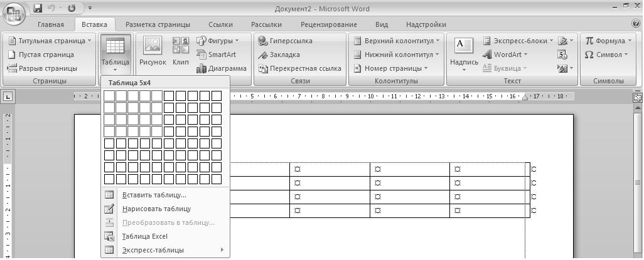644x260 pixels.
Task: Repeat action with the redo arrow icon
Action: click(72, 8)
